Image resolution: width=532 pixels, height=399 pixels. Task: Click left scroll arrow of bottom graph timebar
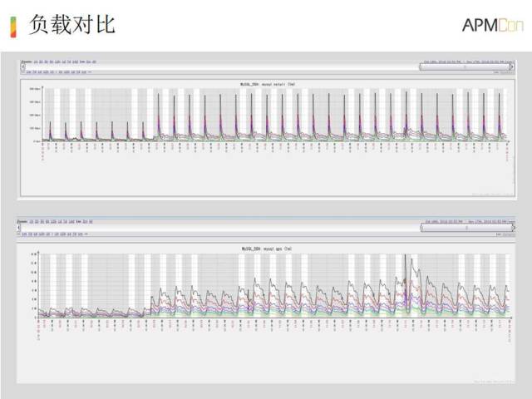pos(18,227)
